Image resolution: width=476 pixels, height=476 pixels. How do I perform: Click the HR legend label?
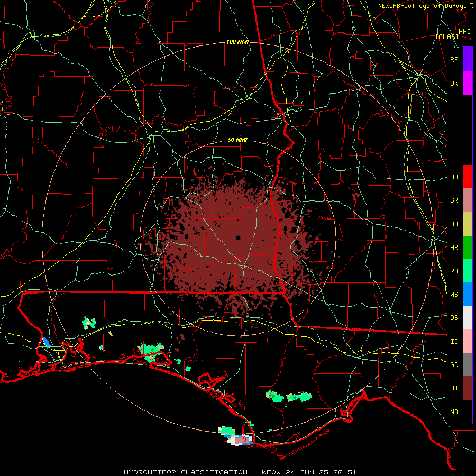(454, 248)
